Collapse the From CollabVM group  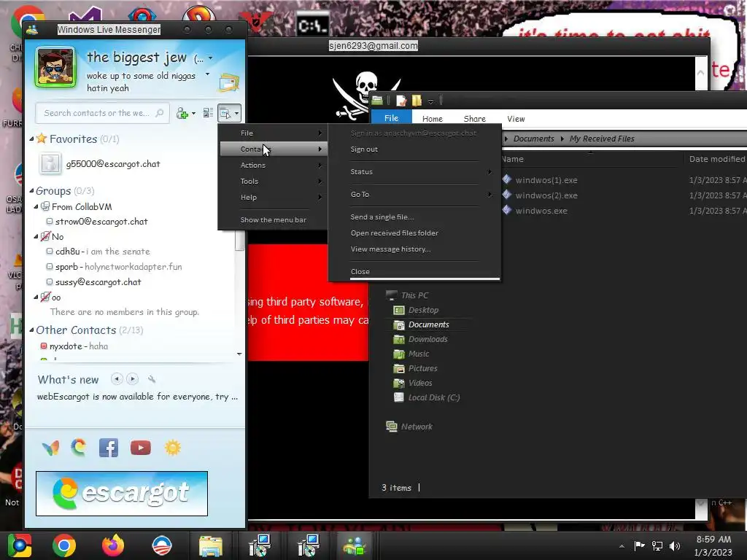(x=36, y=206)
